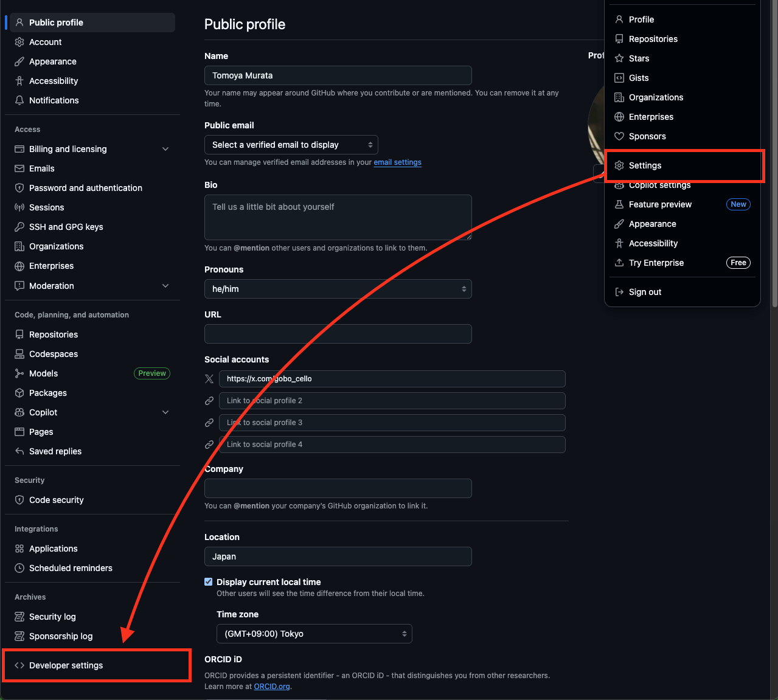Click the Notifications bell icon
The width and height of the screenshot is (778, 700).
[19, 100]
